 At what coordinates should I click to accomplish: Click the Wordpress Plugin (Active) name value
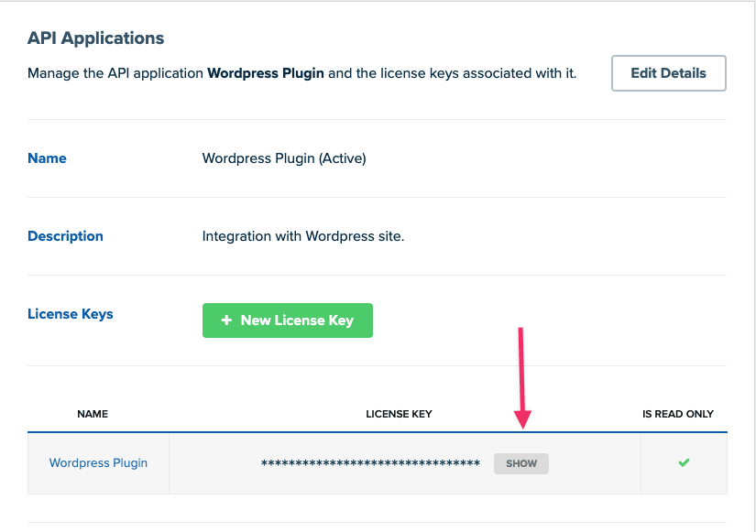point(284,158)
